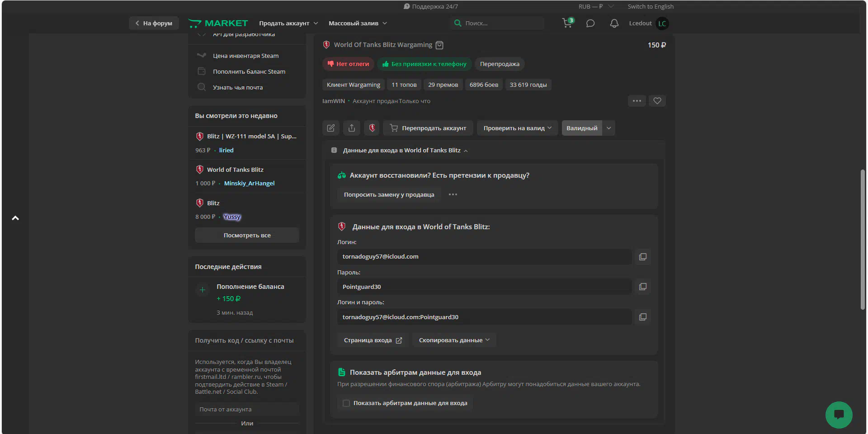Open Yussy seller link
The height and width of the screenshot is (434, 868).
coord(232,217)
